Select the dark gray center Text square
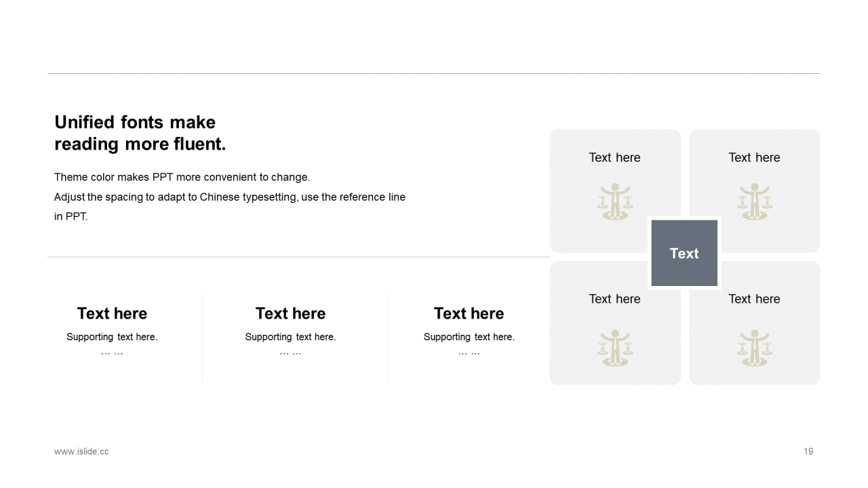The image size is (868, 488). coord(684,253)
